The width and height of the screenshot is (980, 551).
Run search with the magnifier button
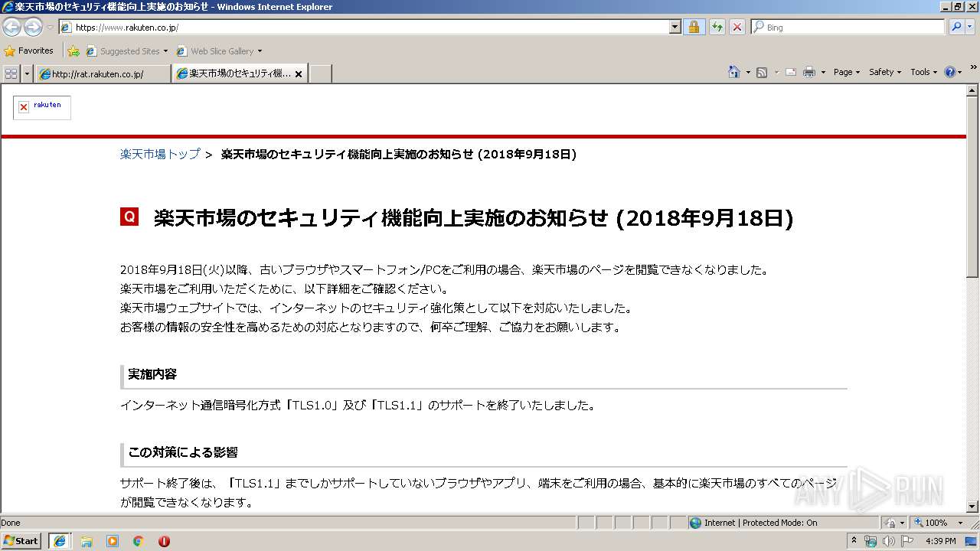click(x=956, y=28)
